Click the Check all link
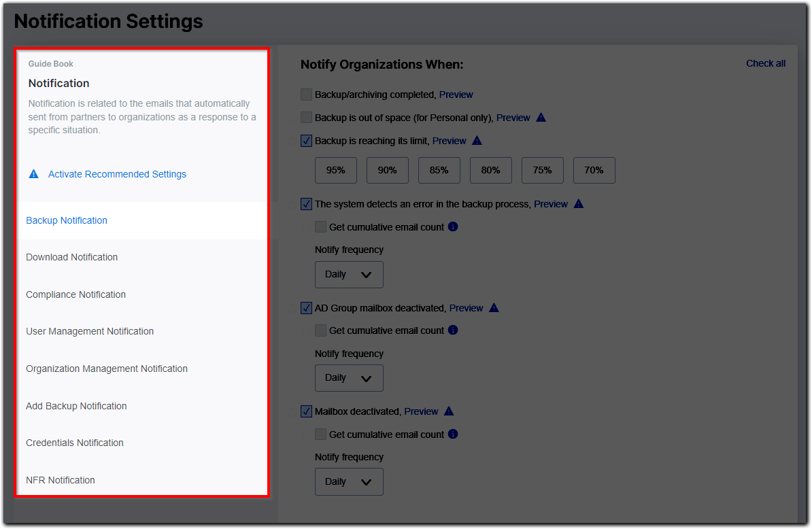This screenshot has width=812, height=529. coord(766,63)
